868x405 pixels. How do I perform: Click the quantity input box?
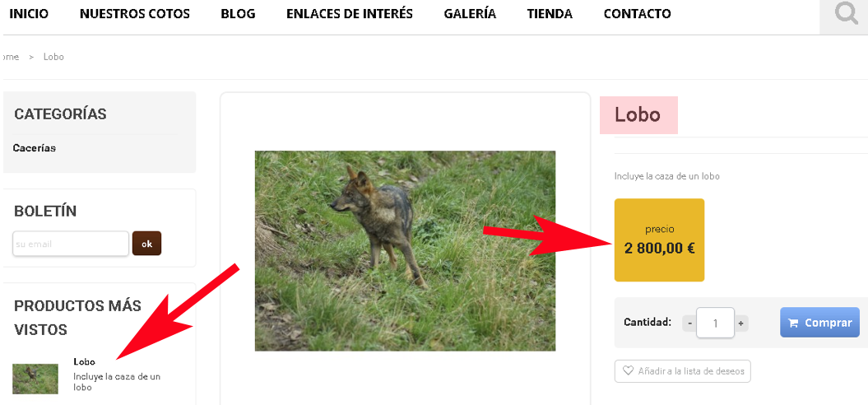click(715, 323)
